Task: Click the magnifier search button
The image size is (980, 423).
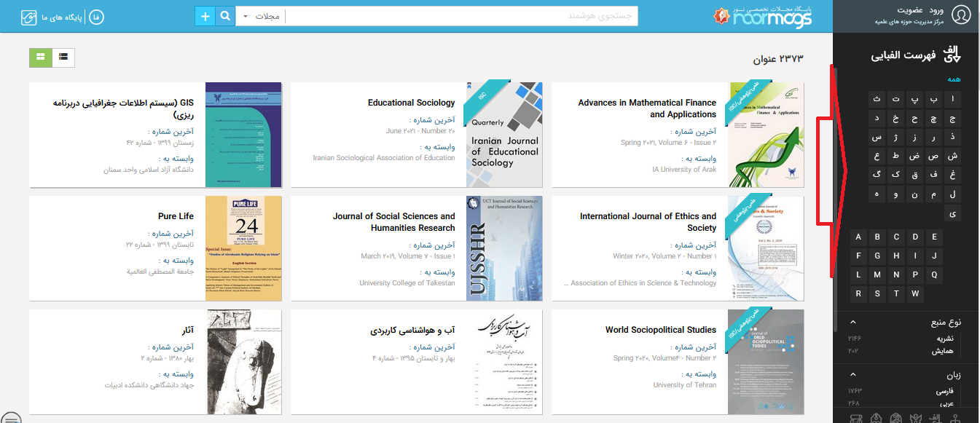Action: [x=226, y=16]
